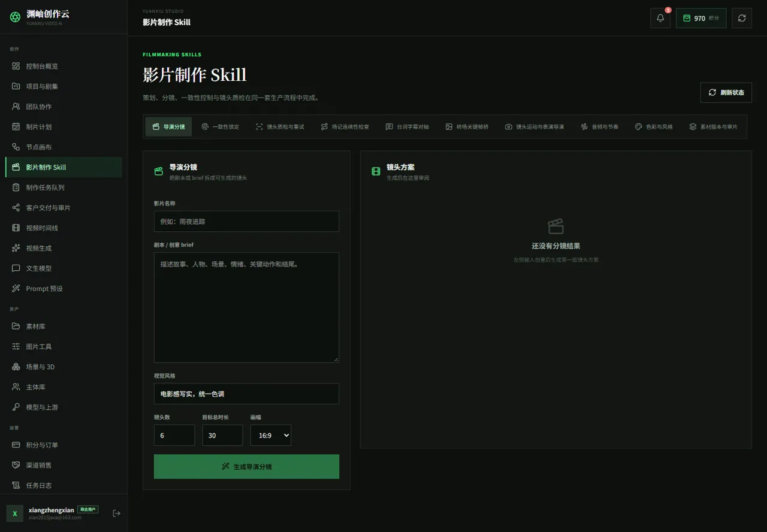Image resolution: width=767 pixels, height=532 pixels.
Task: Open the notifications bell icon
Action: coord(660,18)
